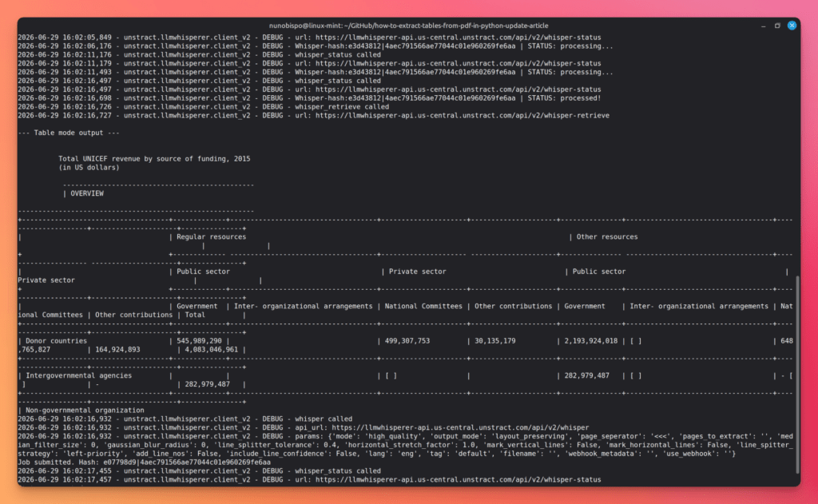
Task: Click the whisper-retrieve URL in the log
Action: coord(463,116)
